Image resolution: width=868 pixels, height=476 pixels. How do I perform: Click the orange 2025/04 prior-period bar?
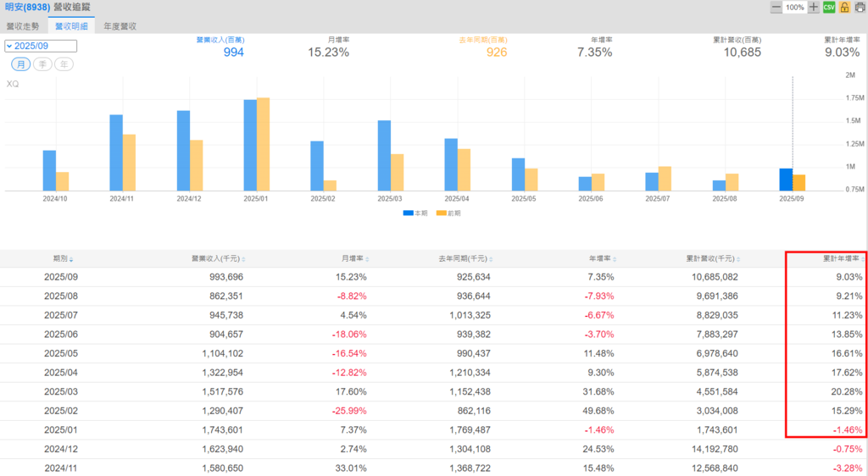(x=464, y=169)
